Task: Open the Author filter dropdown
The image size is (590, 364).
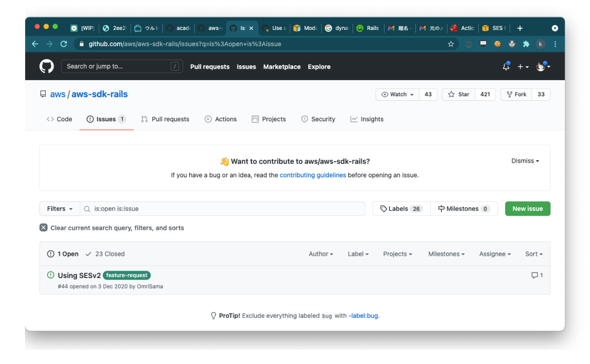Action: coord(321,254)
